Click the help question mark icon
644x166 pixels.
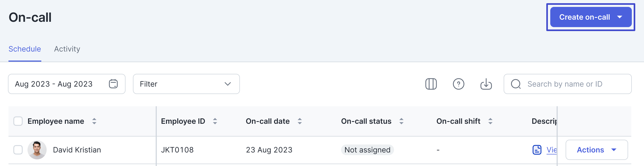pyautogui.click(x=459, y=84)
